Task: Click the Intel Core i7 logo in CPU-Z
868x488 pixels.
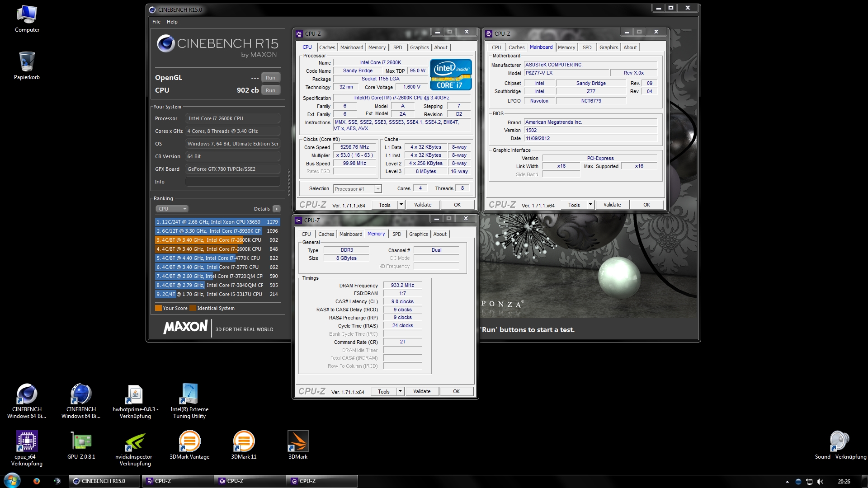Action: [451, 75]
